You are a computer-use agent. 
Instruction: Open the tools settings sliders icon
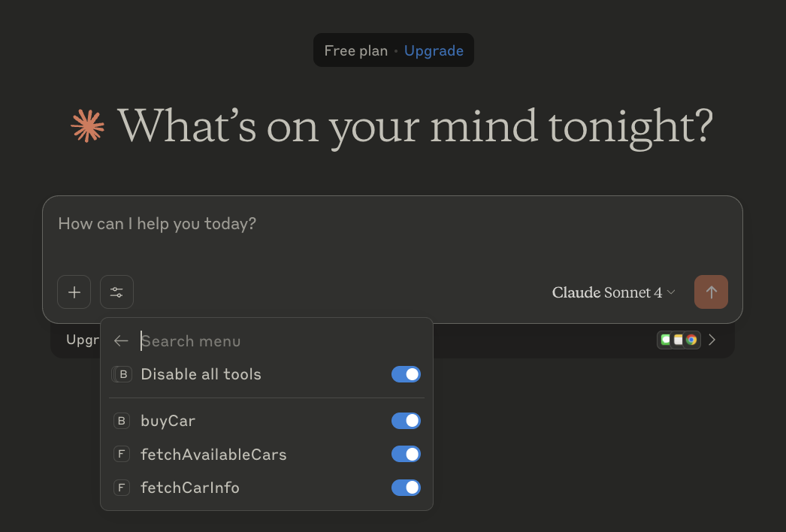116,292
